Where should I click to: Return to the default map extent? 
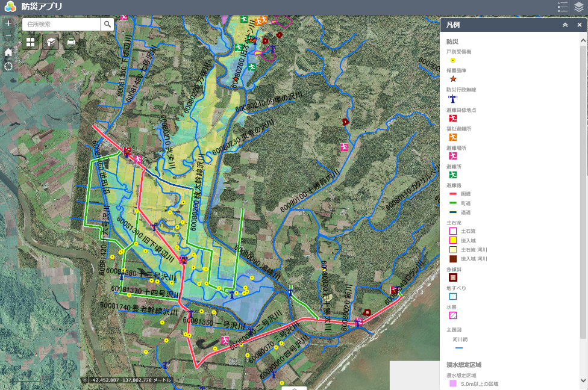point(8,52)
